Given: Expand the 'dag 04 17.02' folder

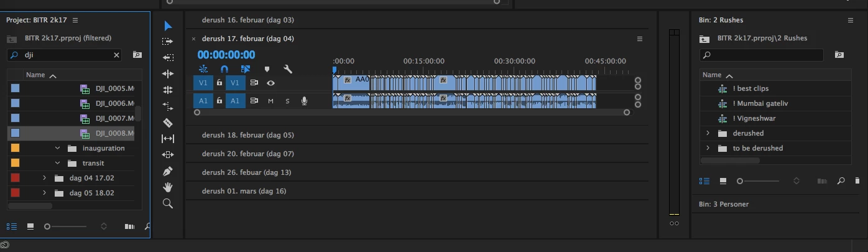Looking at the screenshot, I should coord(44,178).
